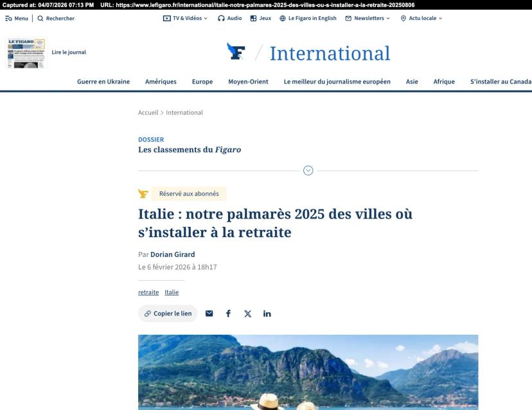Go to International breadcrumb

pos(184,112)
